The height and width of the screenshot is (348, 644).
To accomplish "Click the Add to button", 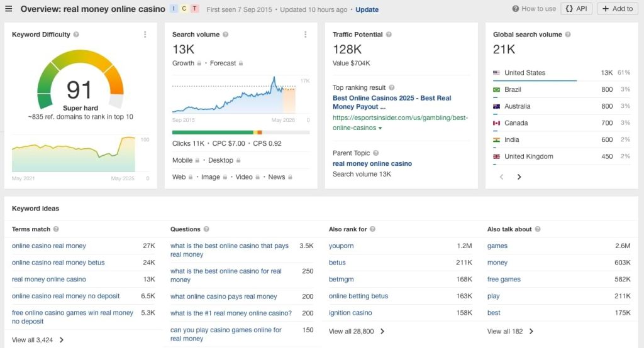I will (617, 9).
